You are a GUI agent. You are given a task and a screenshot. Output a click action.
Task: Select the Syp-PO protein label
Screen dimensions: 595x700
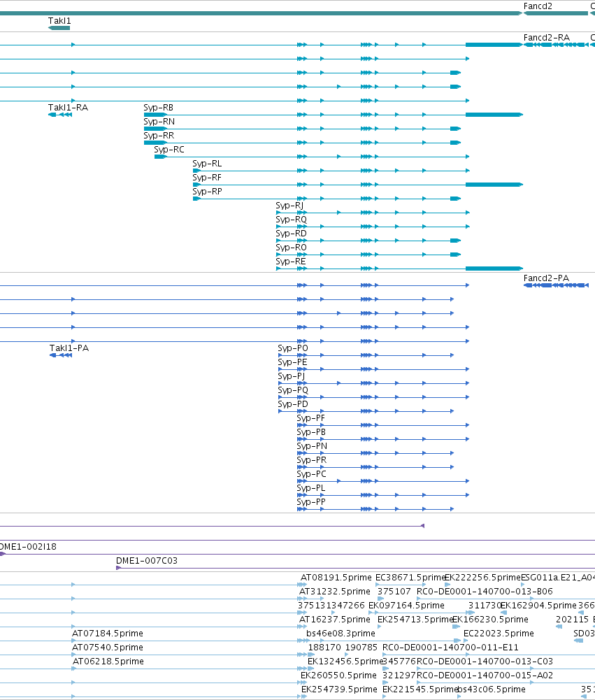(x=293, y=348)
